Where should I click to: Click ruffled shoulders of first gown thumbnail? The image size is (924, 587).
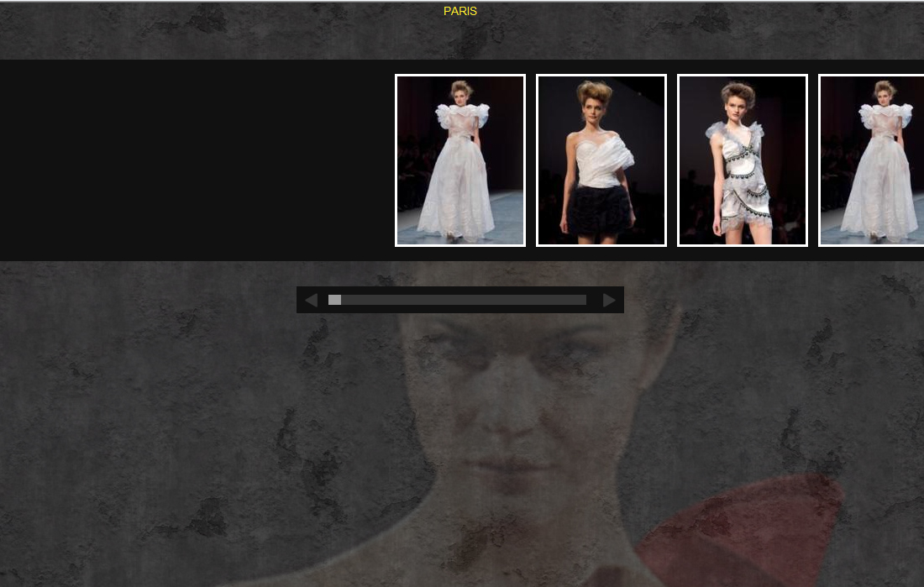[x=460, y=113]
